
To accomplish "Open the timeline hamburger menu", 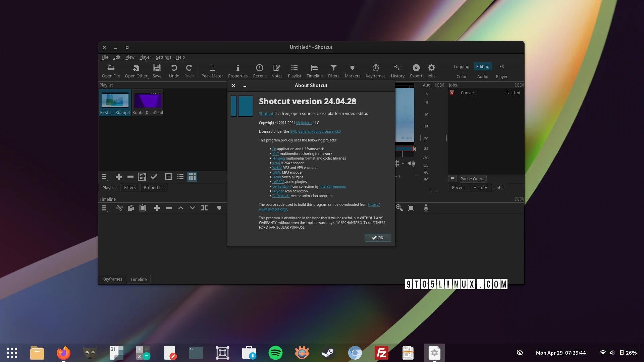I will tap(104, 208).
